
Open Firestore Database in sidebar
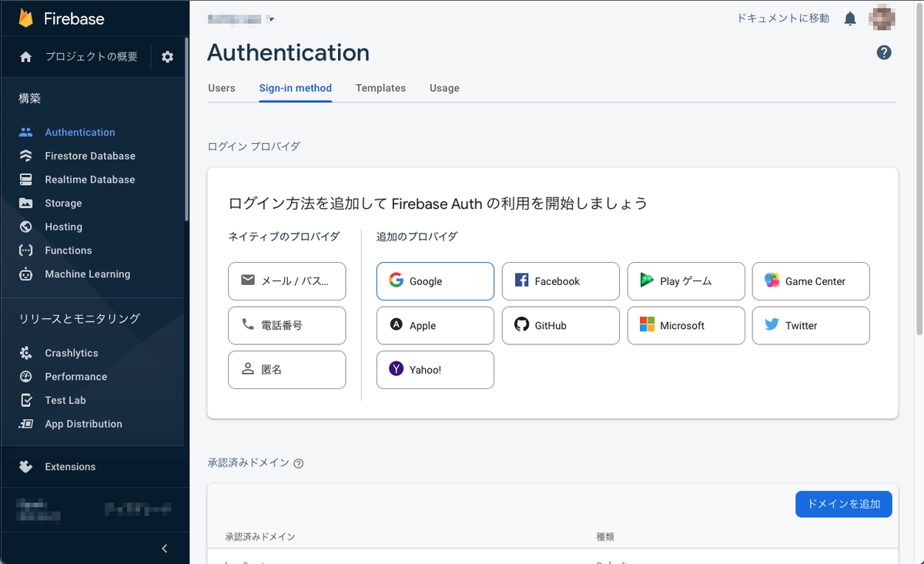[90, 156]
